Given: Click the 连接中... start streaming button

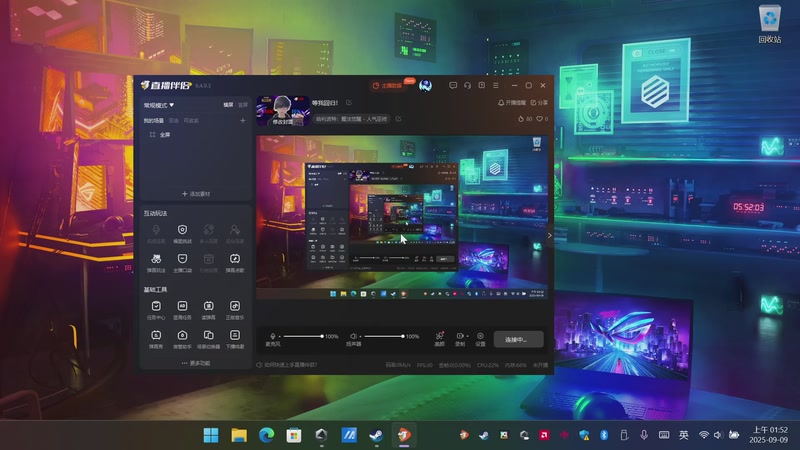Looking at the screenshot, I should coord(518,339).
